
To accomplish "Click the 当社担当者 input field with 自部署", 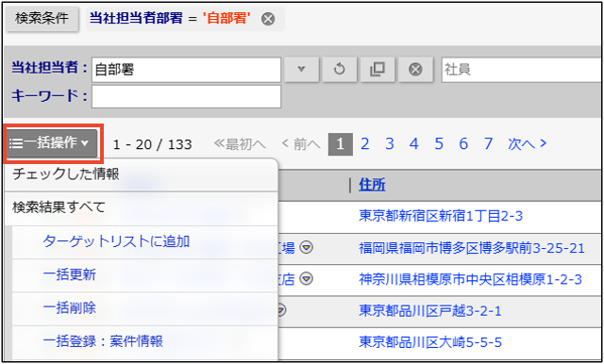I will click(187, 70).
